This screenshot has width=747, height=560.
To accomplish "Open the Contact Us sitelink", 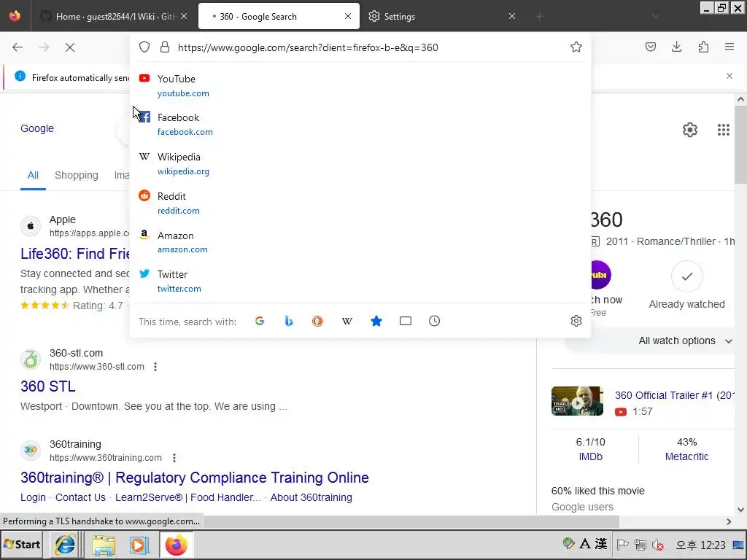I will point(80,497).
